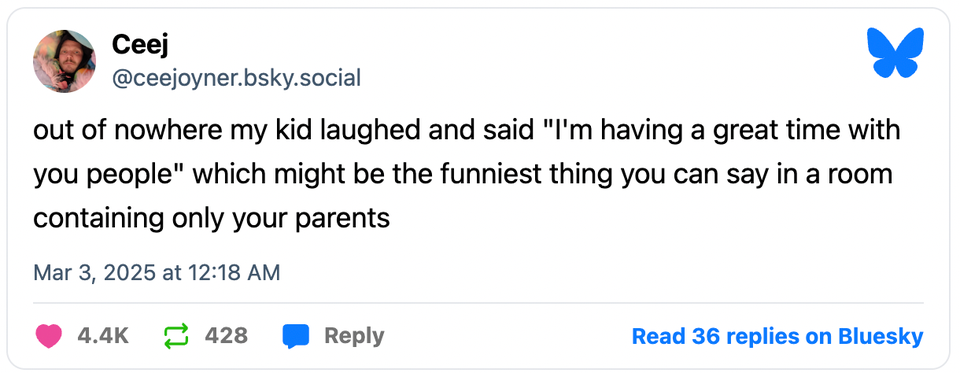Like the post with the pink heart icon
The height and width of the screenshot is (373, 960).
click(49, 336)
